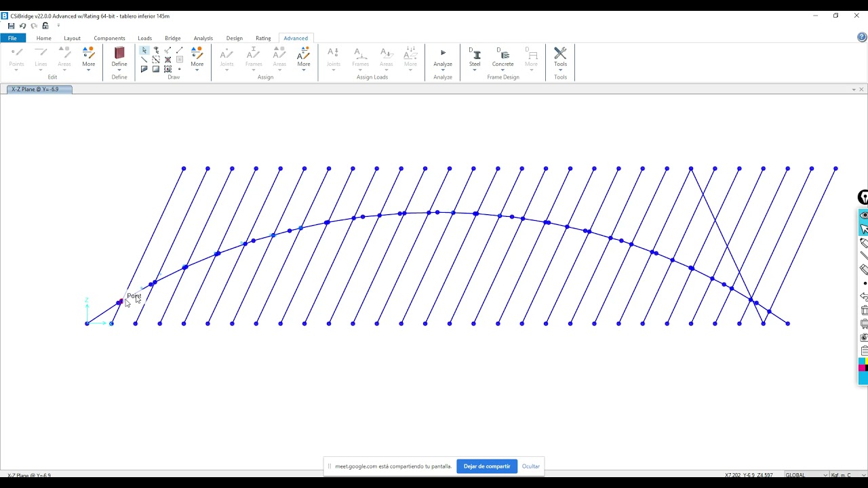Click the clipboard icon in side annotation bar

[864, 350]
